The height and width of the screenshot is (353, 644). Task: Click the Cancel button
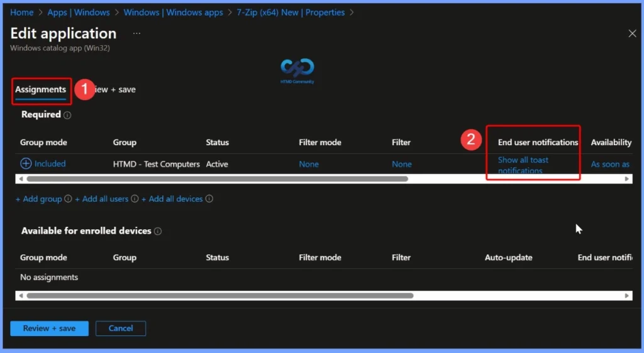click(121, 329)
